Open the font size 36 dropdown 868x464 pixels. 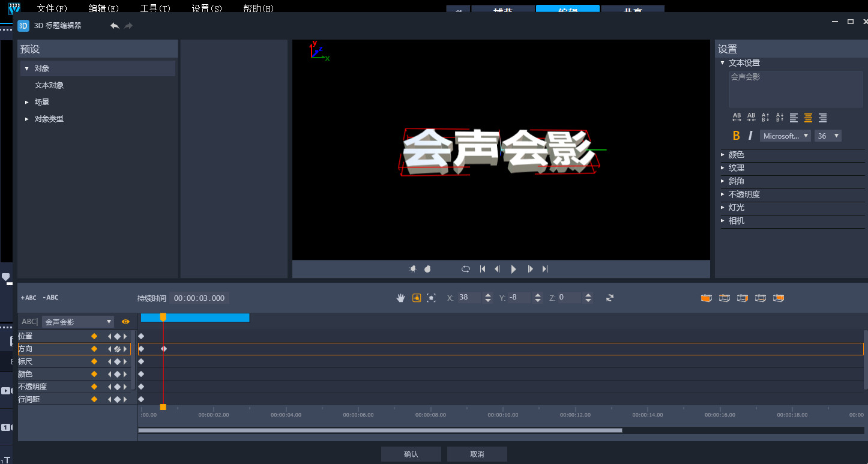(x=828, y=136)
